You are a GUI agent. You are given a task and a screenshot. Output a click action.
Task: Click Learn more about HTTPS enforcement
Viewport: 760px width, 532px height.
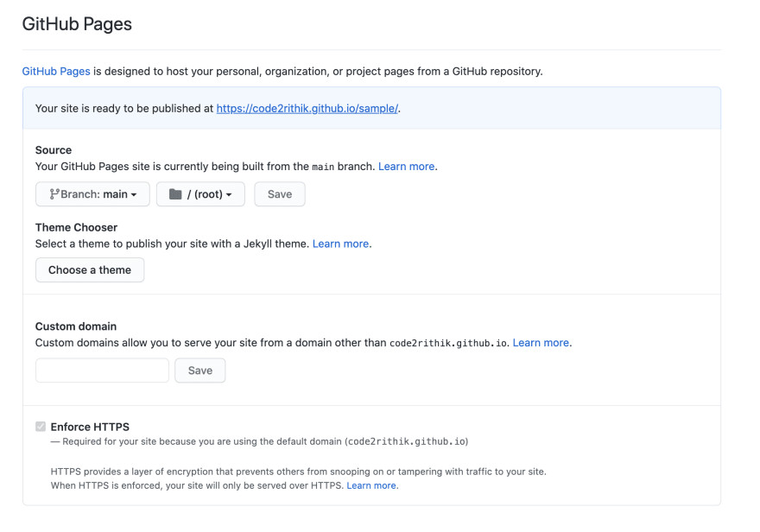pyautogui.click(x=371, y=485)
